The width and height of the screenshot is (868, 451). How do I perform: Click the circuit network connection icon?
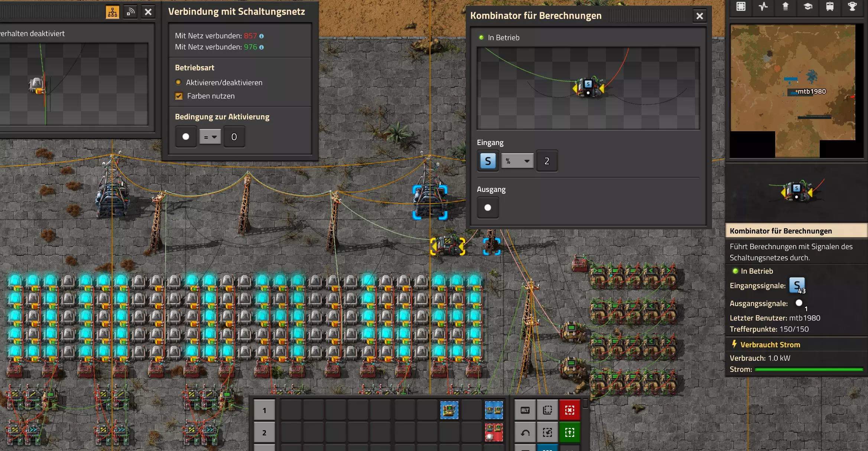pos(113,12)
